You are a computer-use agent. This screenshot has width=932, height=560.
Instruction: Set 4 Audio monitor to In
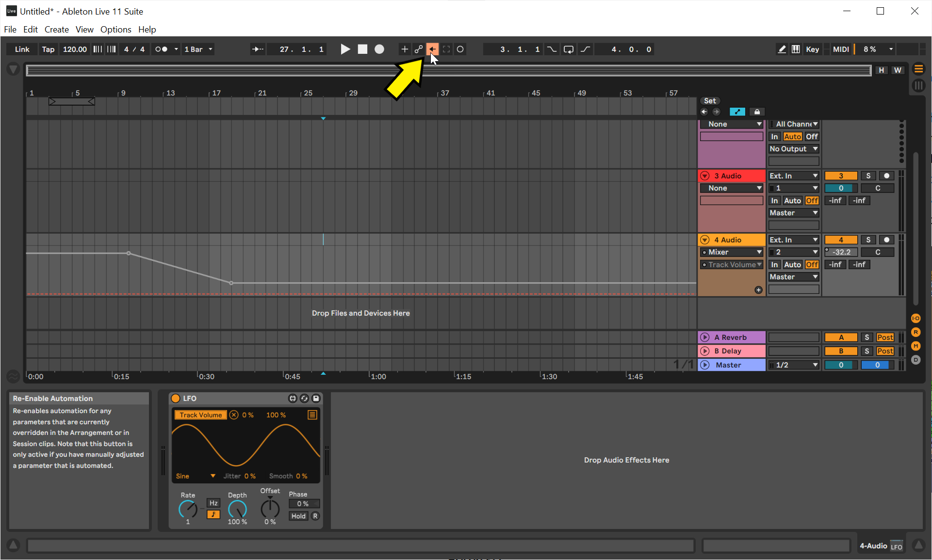coord(774,264)
